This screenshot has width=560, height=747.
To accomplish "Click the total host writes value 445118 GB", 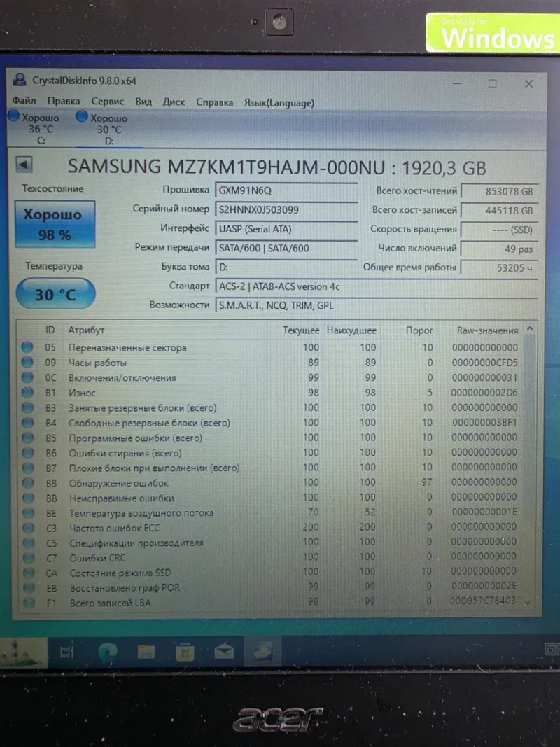I will (x=500, y=211).
